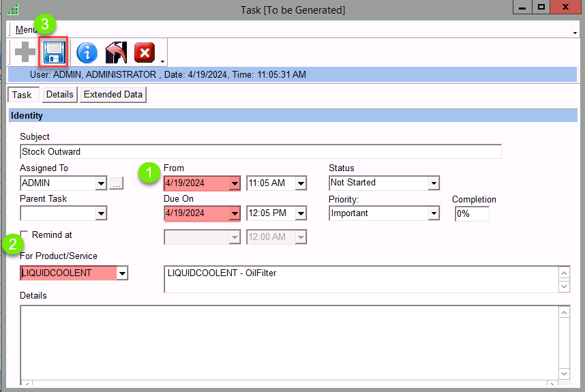Click the app icon in the title bar
Screen dimensions: 585x392
click(13, 10)
